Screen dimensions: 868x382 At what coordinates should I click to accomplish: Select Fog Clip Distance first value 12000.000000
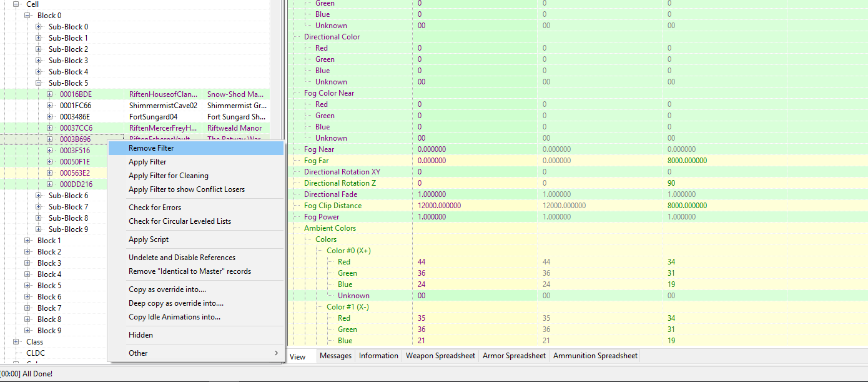[439, 206]
